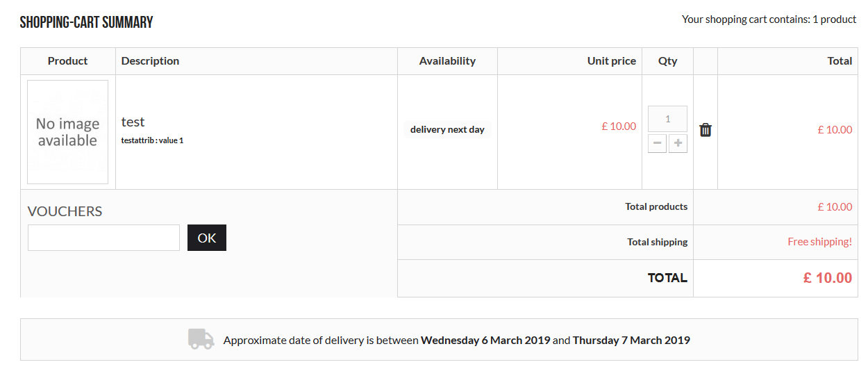Click the "No image available" product thumbnail
Image resolution: width=868 pixels, height=376 pixels.
pos(67,132)
